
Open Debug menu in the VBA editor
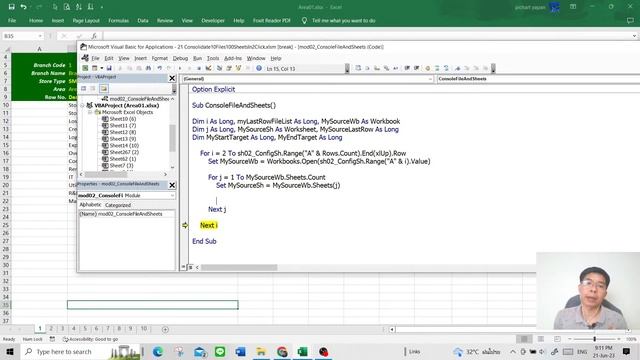click(x=180, y=58)
